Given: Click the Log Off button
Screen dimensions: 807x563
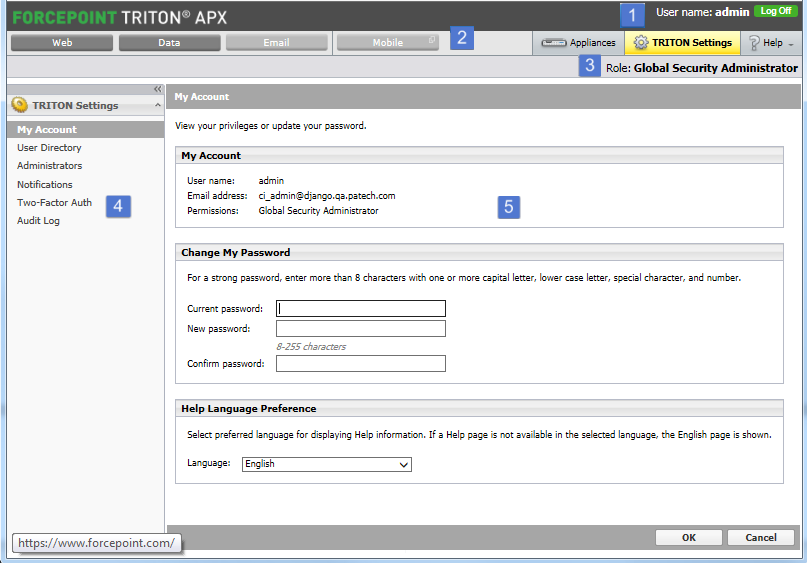Looking at the screenshot, I should coord(776,11).
